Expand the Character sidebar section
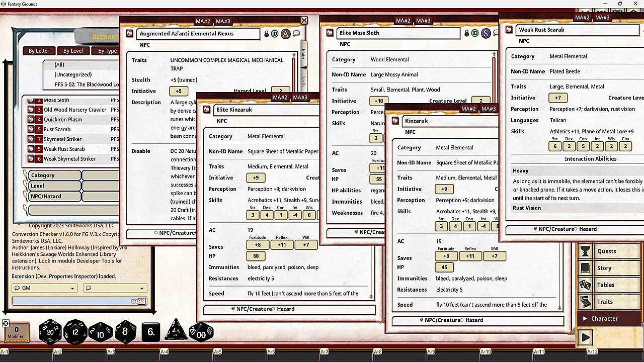644x362 pixels. pos(609,318)
